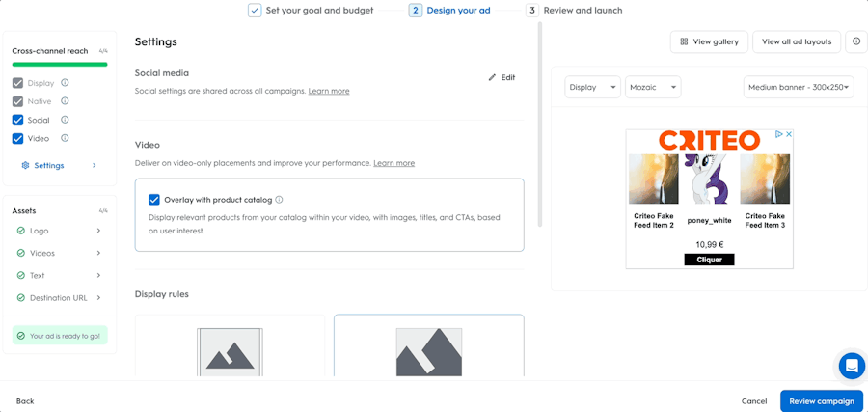Click the AdChoices icon on the ad preview
Screen dimensions: 868x412
pos(778,134)
